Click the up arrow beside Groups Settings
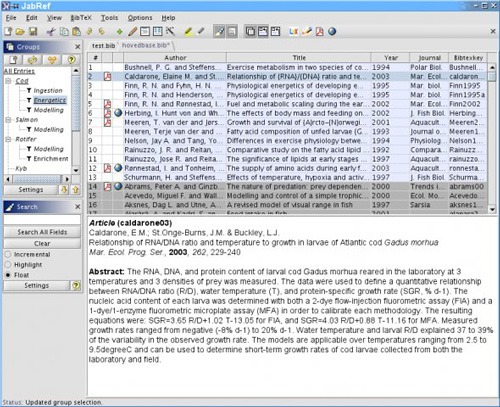The width and height of the screenshot is (500, 407). pos(76,190)
